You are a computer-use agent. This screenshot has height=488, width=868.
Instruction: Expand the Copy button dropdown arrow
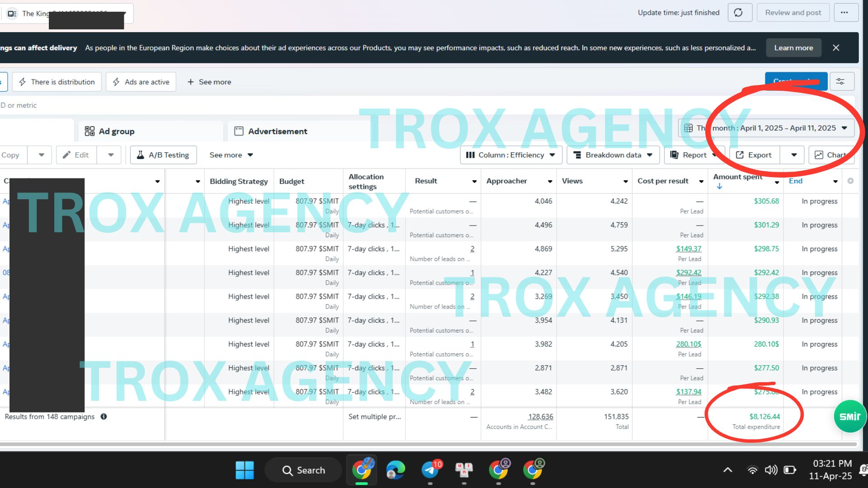42,155
